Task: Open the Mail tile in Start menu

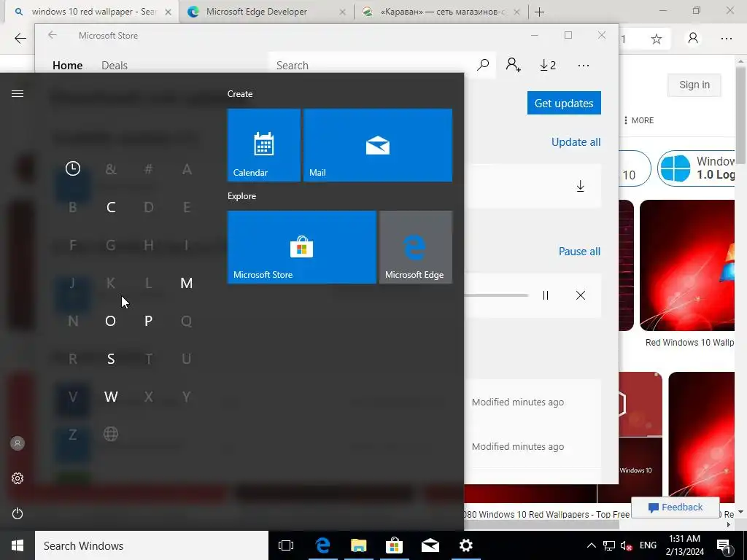Action: pos(378,145)
